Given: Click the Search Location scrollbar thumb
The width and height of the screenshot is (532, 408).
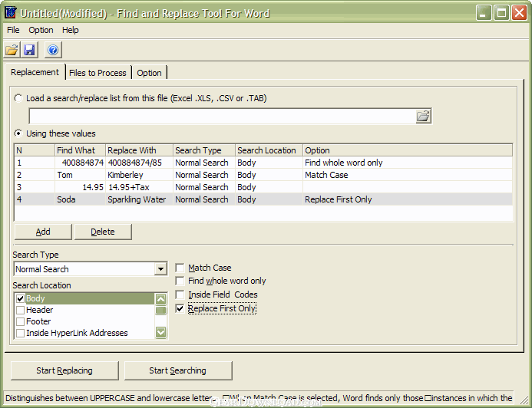Looking at the screenshot, I should pos(160,310).
